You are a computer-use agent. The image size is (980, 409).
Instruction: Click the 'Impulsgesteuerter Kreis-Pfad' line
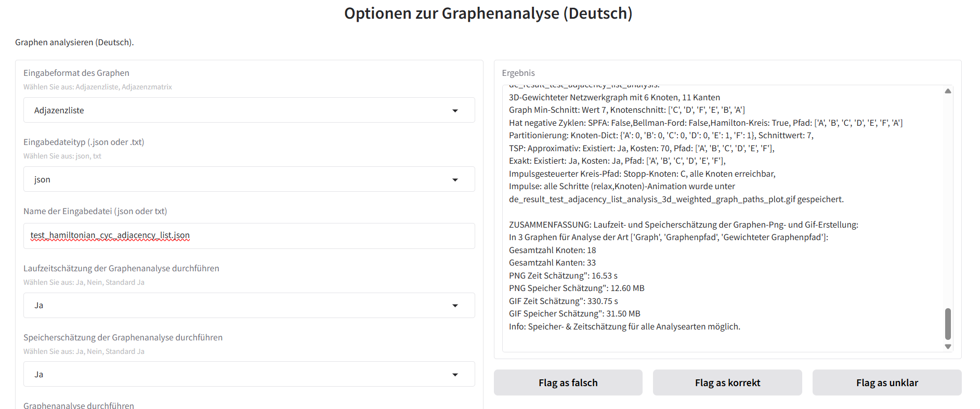click(642, 174)
